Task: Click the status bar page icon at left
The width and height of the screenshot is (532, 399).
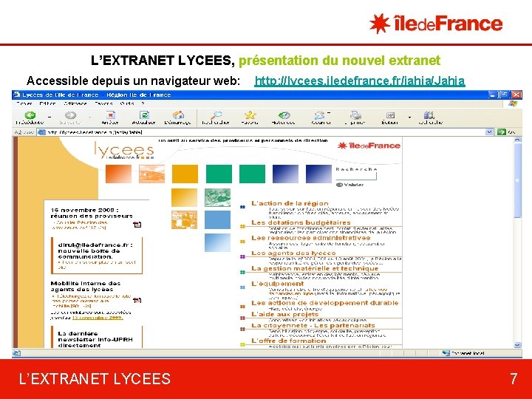Action: pyautogui.click(x=16, y=353)
